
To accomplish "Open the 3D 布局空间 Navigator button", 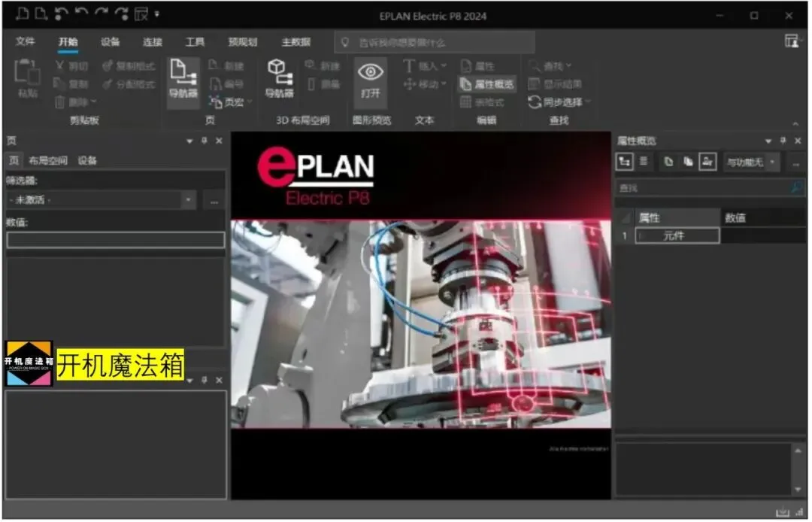I will [x=280, y=79].
